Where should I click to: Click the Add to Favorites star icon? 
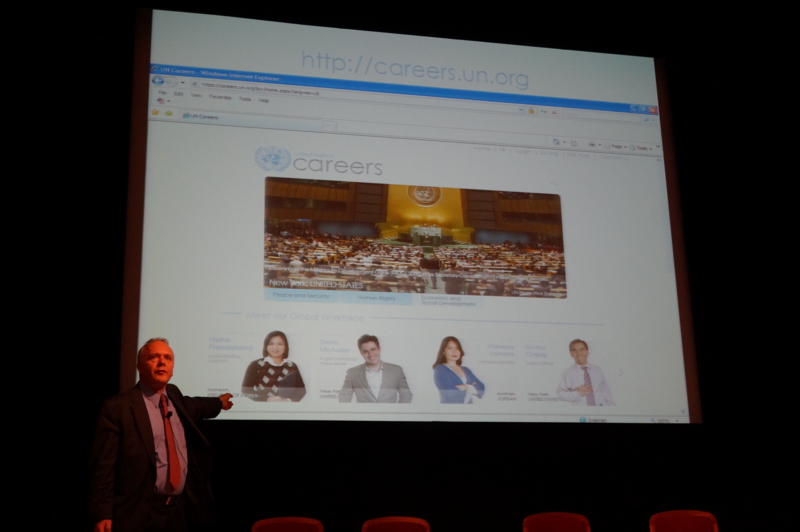coord(169,113)
